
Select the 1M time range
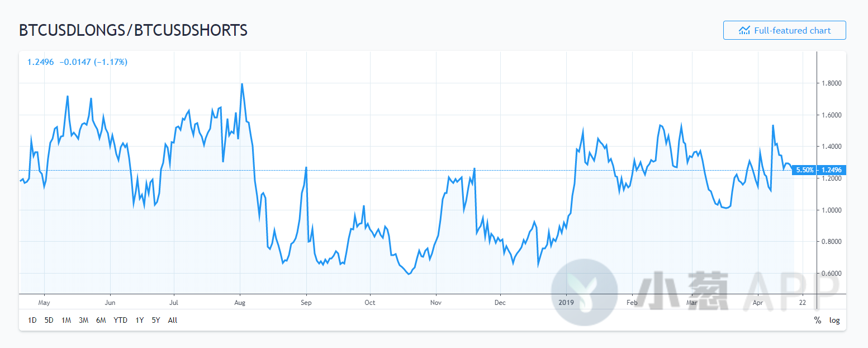[66, 321]
